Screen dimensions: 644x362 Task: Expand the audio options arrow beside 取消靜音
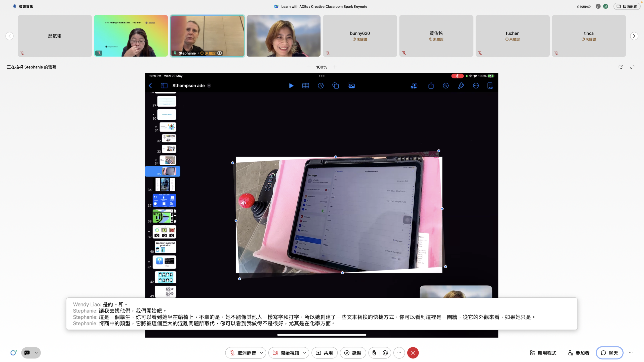point(261,353)
